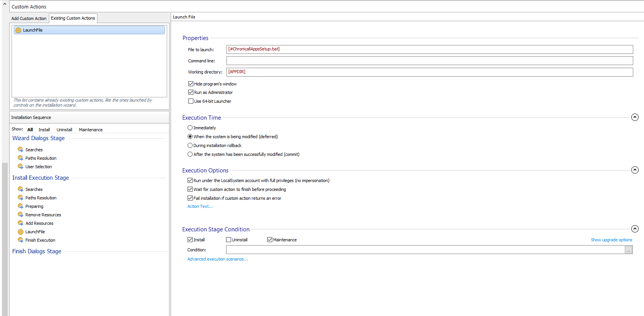This screenshot has height=316, width=644.
Task: Collapse the Execution Time section
Action: 635,117
